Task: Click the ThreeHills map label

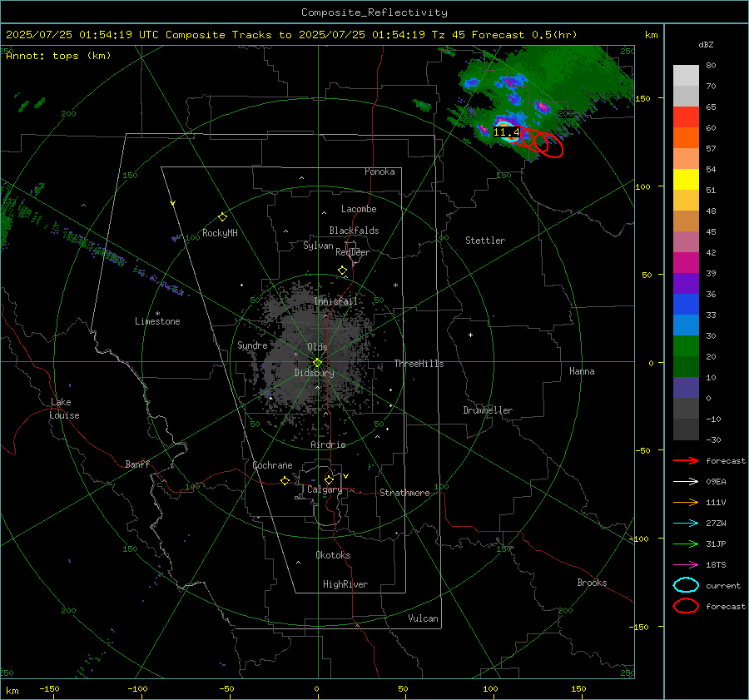Action: 419,364
